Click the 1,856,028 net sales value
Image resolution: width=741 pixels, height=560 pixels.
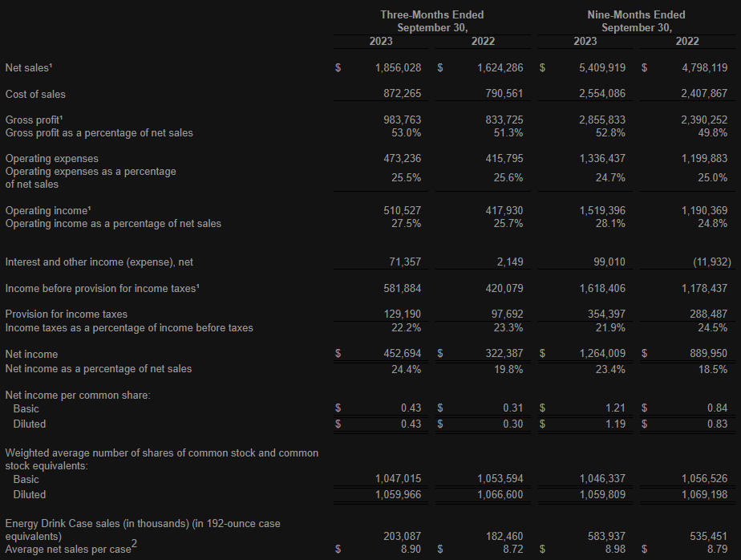coord(398,68)
